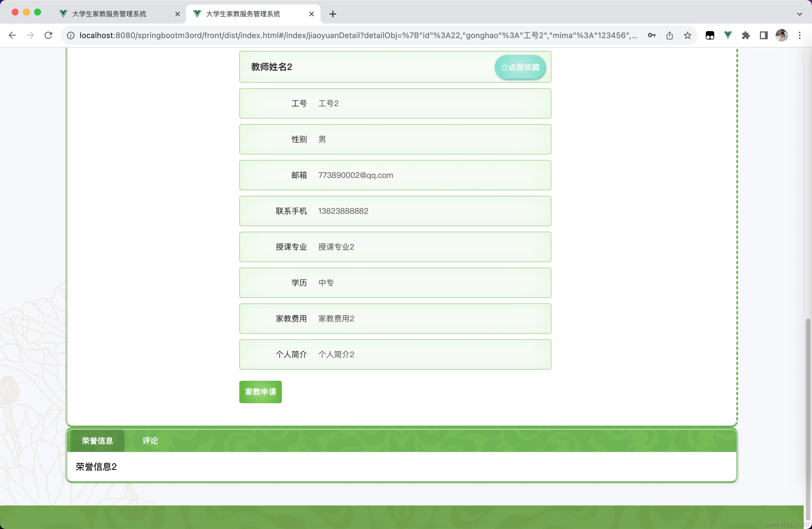Switch to the 评论 tab
This screenshot has width=812, height=529.
coord(150,441)
